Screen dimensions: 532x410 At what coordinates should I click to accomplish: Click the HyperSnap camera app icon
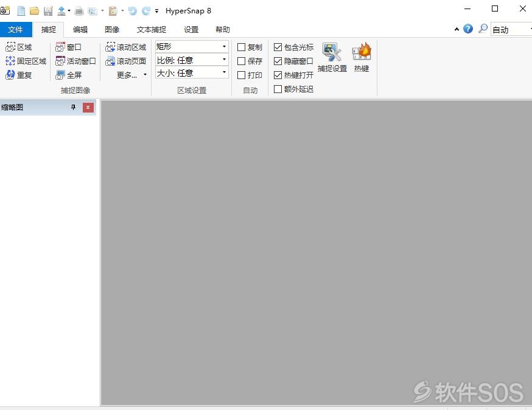pos(5,10)
